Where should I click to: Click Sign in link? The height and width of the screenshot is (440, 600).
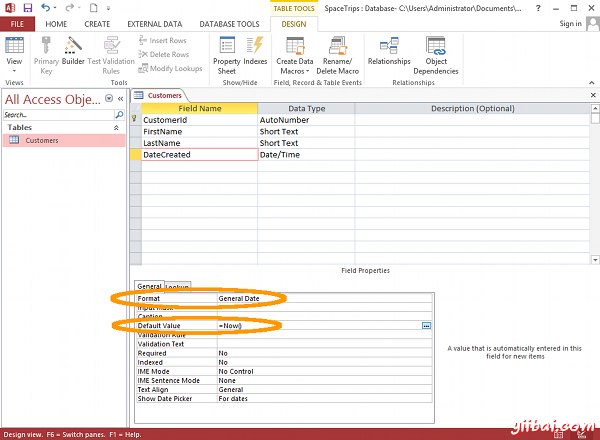click(571, 23)
